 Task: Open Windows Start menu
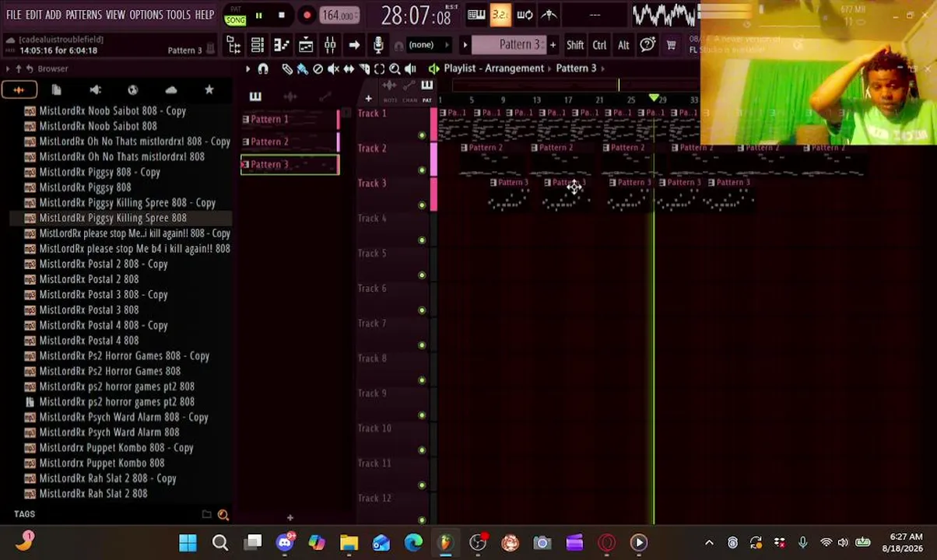[188, 542]
